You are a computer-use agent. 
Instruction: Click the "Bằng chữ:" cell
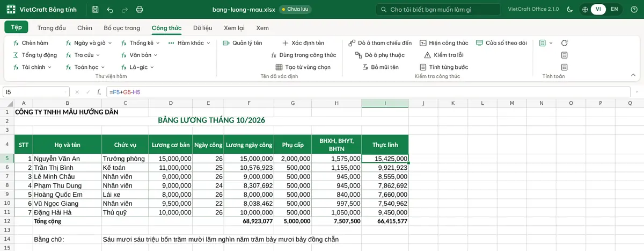[67, 239]
